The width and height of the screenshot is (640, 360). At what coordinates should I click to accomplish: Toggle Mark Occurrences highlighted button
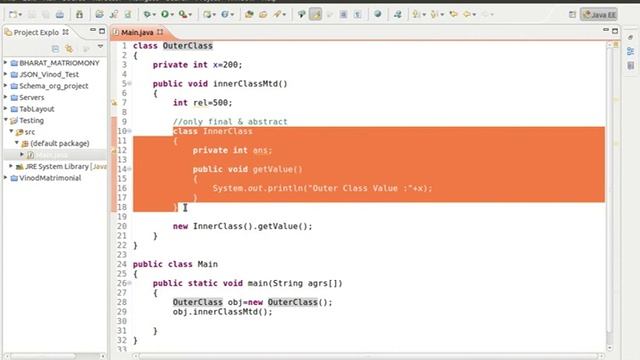(316, 15)
